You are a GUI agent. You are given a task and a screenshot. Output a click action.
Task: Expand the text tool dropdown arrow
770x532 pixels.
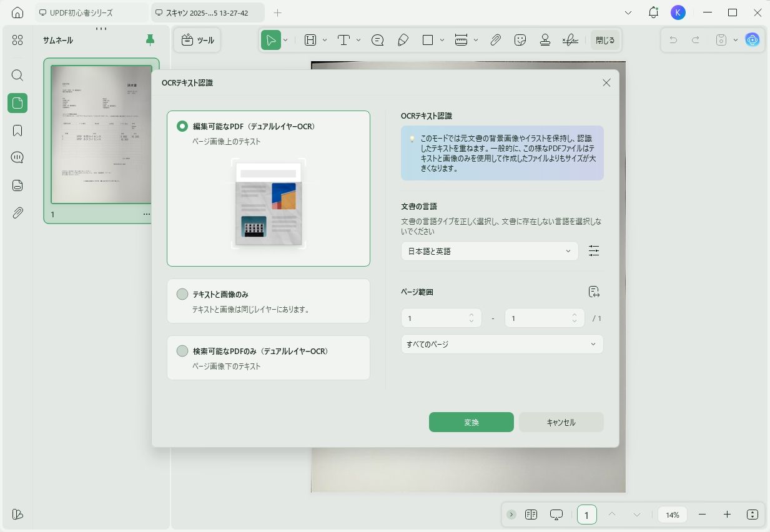coord(358,40)
